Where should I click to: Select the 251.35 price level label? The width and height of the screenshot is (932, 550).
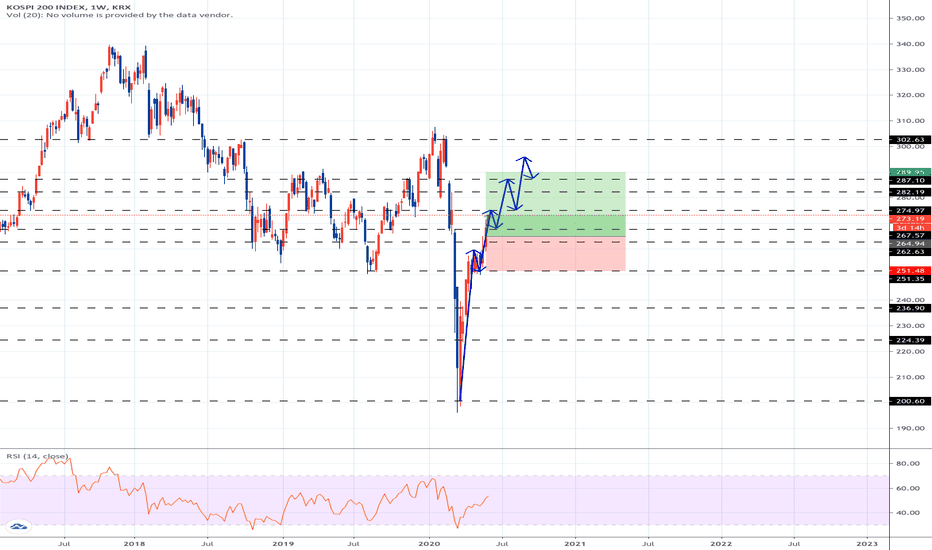click(910, 279)
